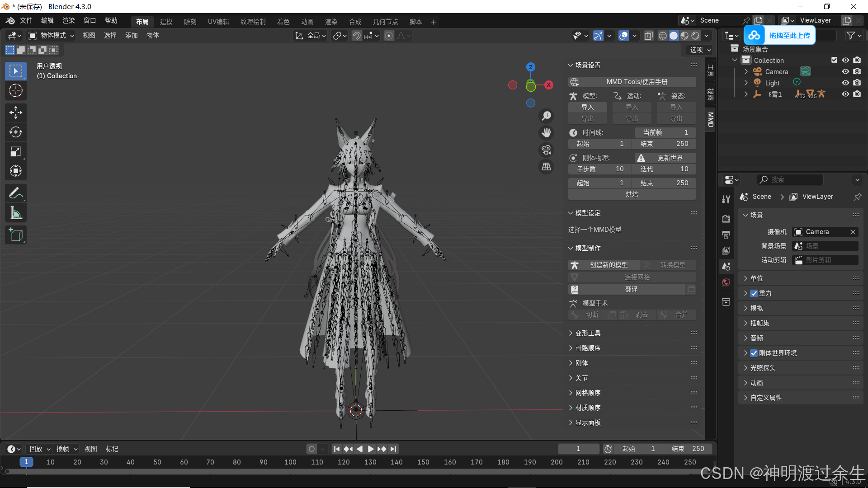Click frame 100 on the timeline
This screenshot has height=488, width=868.
coord(290,462)
